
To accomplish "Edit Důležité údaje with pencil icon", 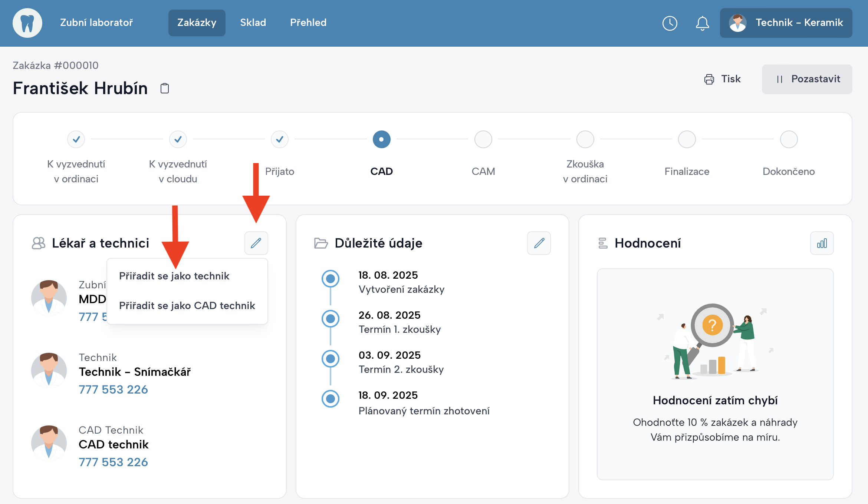I will pyautogui.click(x=539, y=243).
